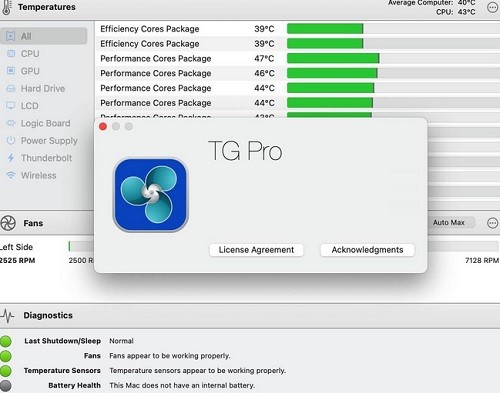
Task: Click the gray Battery Health status indicator
Action: 6,385
